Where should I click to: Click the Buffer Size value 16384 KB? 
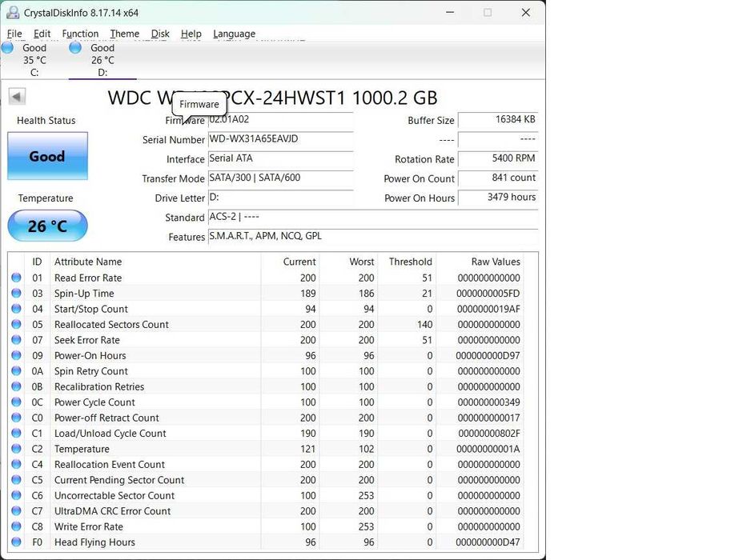[x=498, y=119]
